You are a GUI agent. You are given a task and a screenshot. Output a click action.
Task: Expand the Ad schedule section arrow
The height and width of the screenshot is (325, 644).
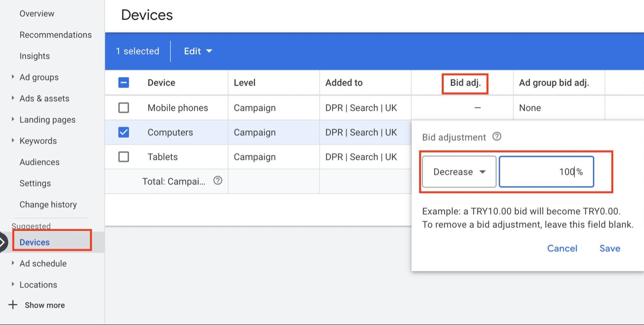click(13, 263)
